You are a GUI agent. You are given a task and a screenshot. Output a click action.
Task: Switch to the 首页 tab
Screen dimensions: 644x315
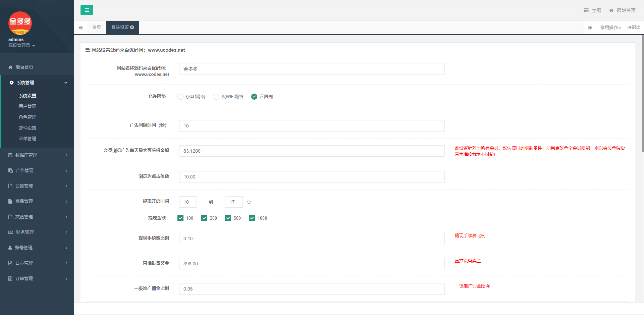click(x=97, y=28)
